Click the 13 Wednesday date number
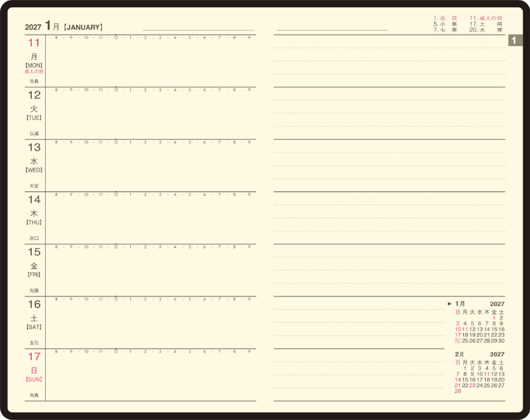This screenshot has width=530, height=420. pos(34,147)
